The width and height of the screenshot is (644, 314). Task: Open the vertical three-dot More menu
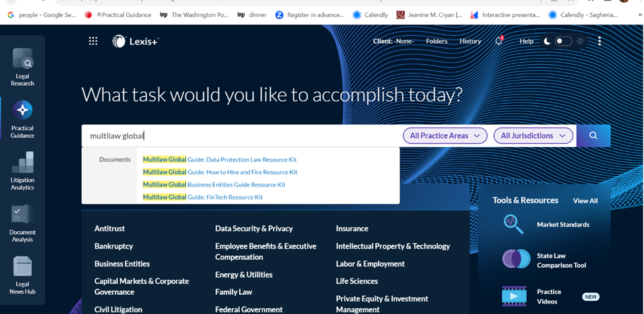pyautogui.click(x=600, y=41)
